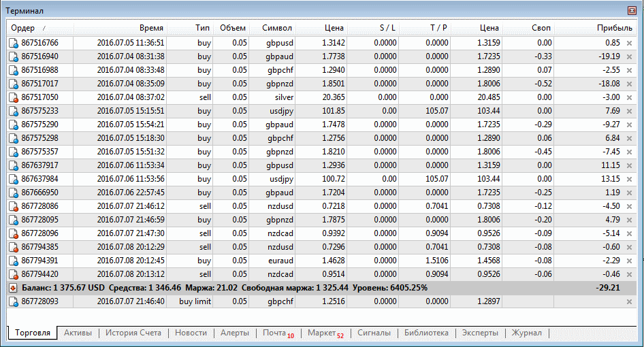Screen dimensions: 644x347
Task: Open the Эксперты tab
Action: click(x=480, y=333)
